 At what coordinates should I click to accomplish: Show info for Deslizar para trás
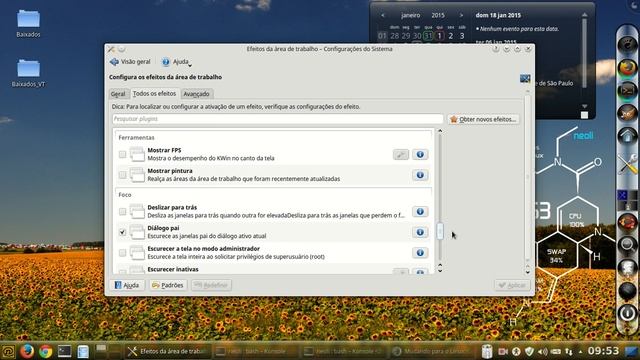[420, 211]
